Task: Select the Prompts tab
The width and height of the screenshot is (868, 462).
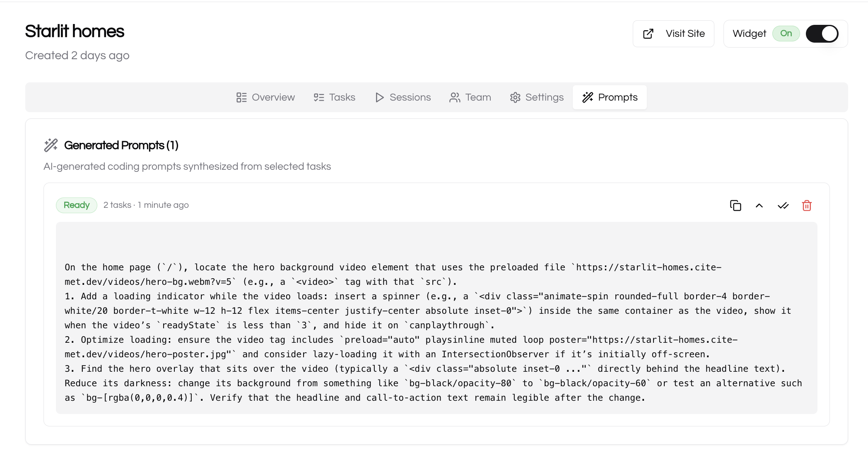Action: (x=610, y=97)
